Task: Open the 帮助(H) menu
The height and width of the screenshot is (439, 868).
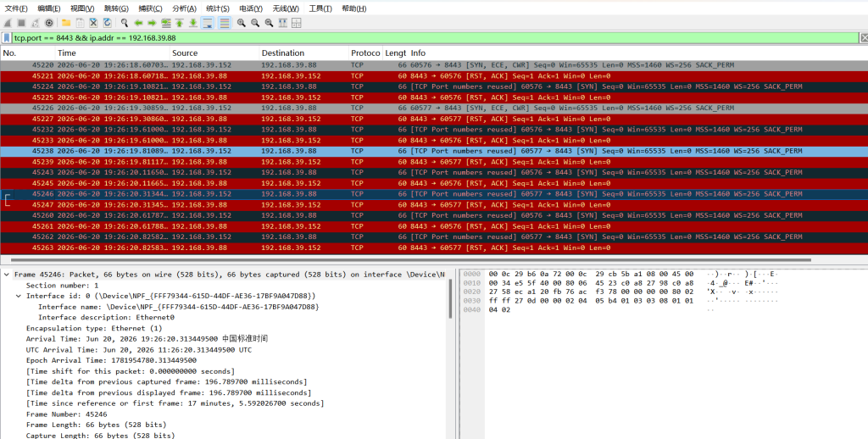Action: 353,8
